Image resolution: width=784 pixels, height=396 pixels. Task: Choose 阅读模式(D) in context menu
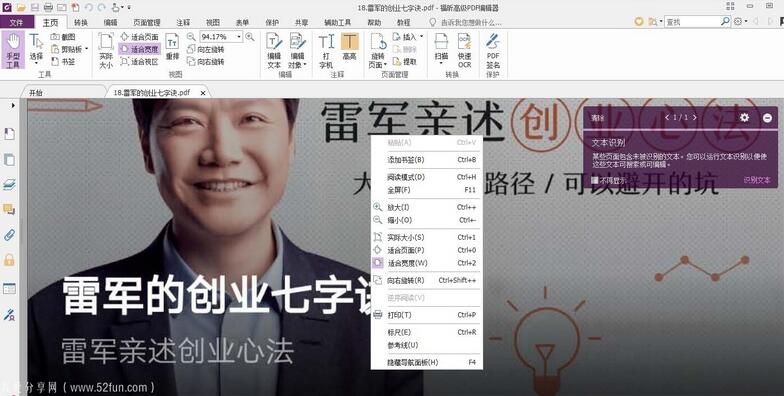426,177
